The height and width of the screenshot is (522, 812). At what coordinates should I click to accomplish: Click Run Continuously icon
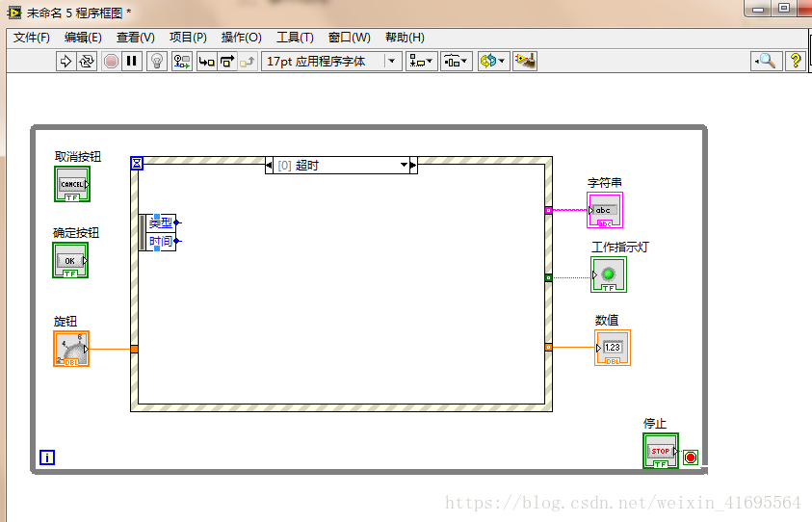(x=87, y=61)
